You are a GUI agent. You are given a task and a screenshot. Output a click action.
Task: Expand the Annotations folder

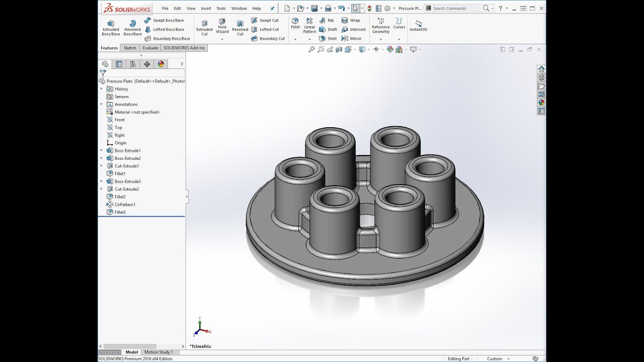point(101,104)
